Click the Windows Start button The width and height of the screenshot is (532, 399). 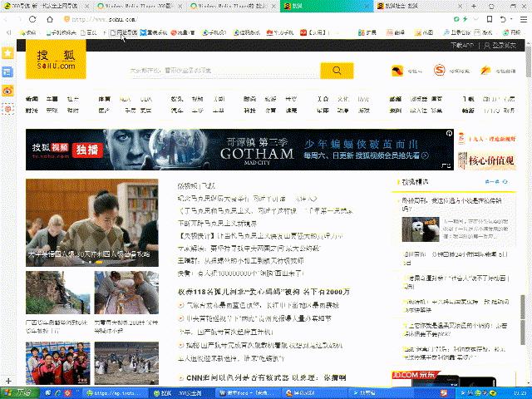click(x=20, y=393)
